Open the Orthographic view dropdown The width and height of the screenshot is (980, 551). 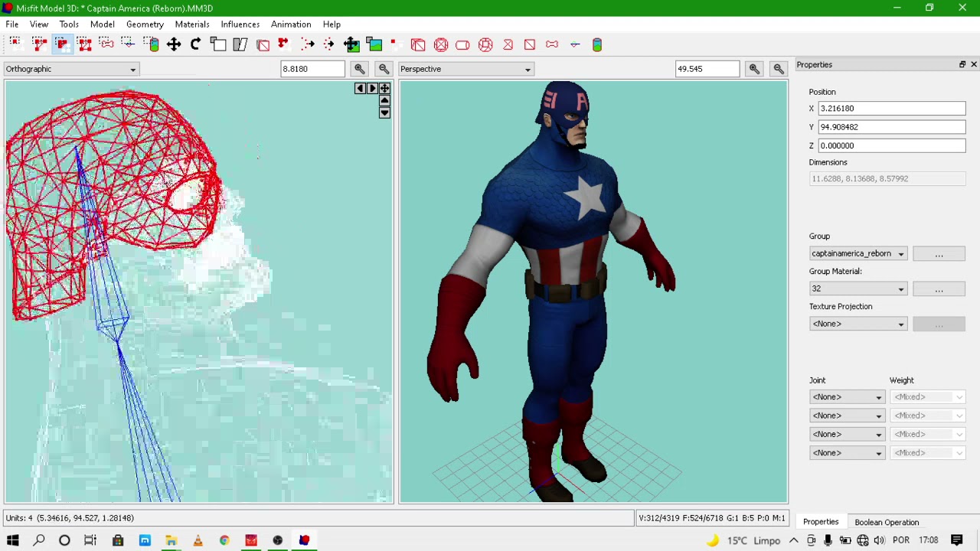coord(70,69)
